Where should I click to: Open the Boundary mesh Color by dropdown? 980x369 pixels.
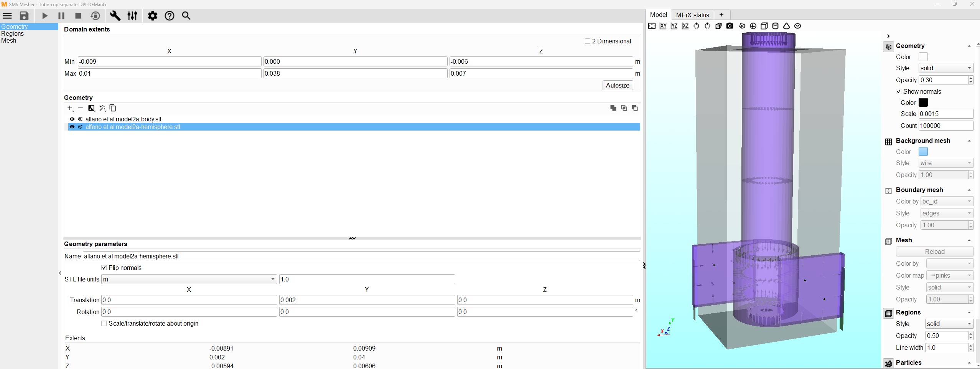click(x=947, y=201)
